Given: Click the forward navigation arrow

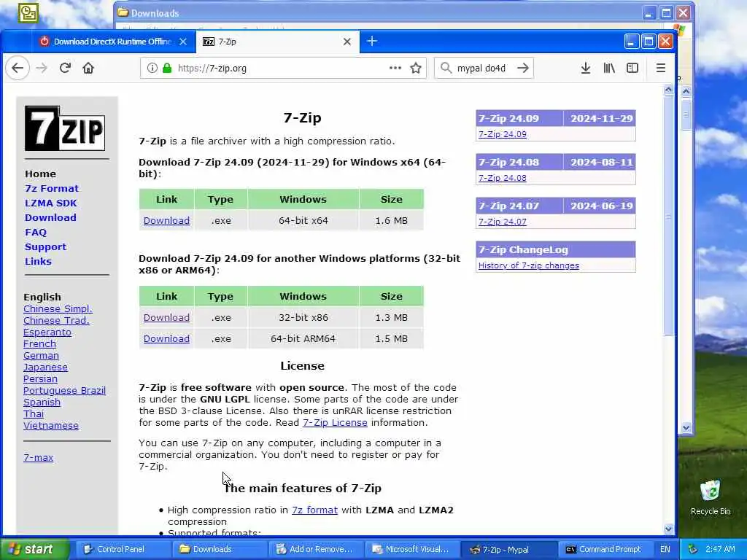Looking at the screenshot, I should [x=42, y=68].
